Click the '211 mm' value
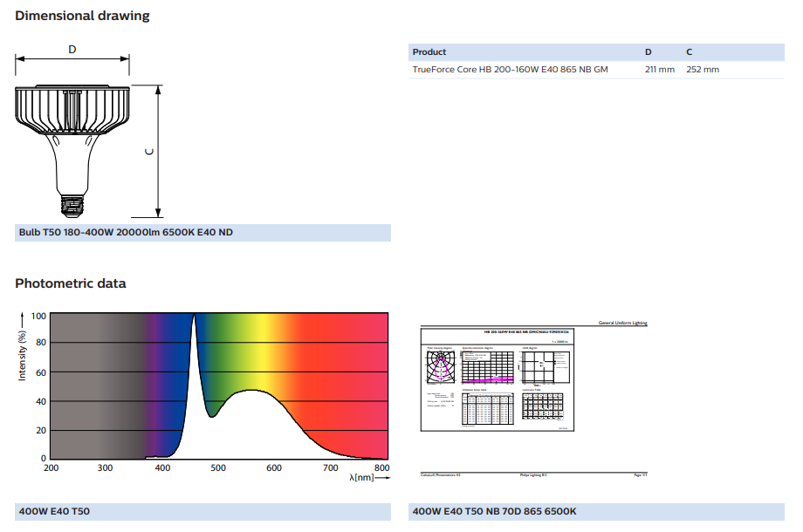 point(660,70)
